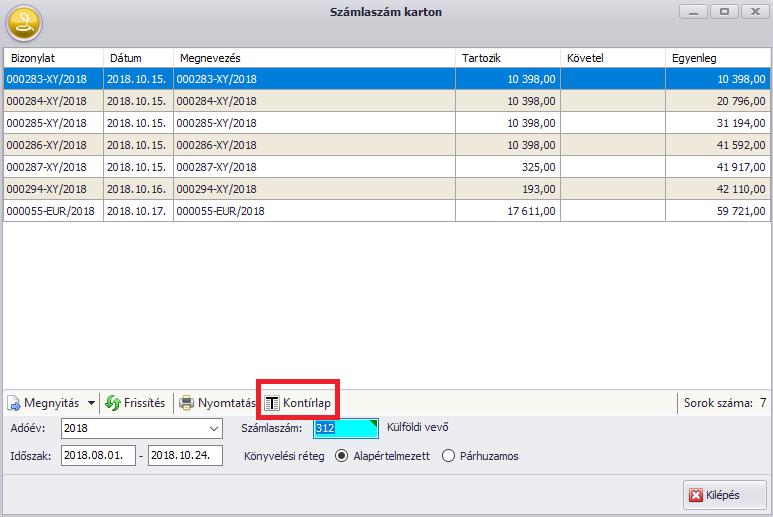Screen dimensions: 773x517
Task: Click the green Frissítés refresh icon
Action: pyautogui.click(x=113, y=403)
